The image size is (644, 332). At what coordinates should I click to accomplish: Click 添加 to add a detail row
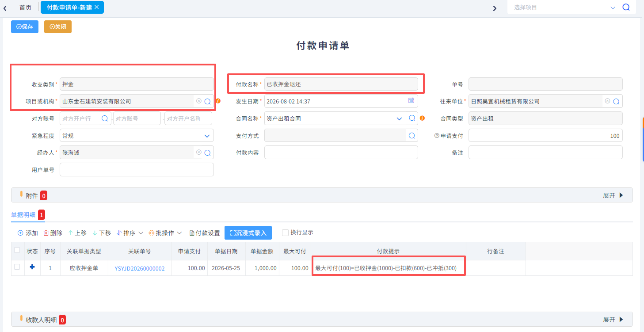coord(28,233)
